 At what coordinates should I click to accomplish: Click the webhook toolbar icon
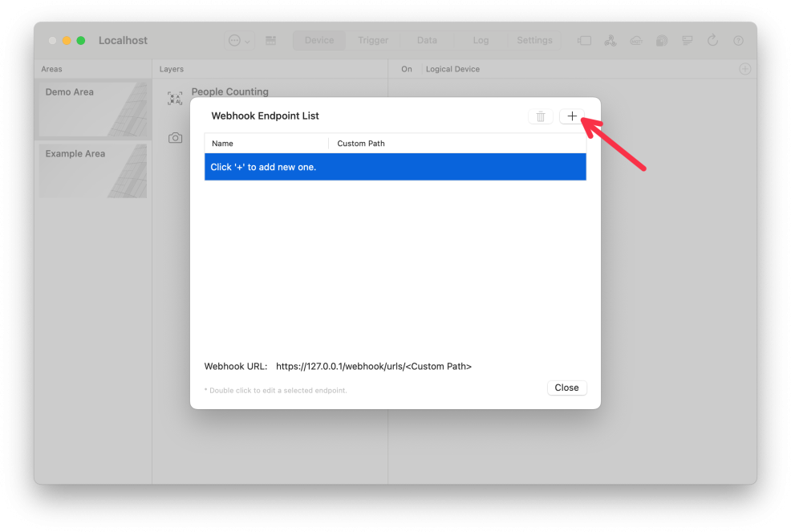(610, 40)
